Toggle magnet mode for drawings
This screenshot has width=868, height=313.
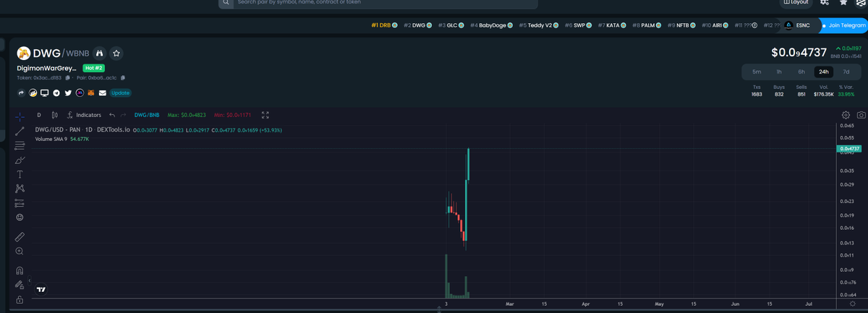click(20, 270)
